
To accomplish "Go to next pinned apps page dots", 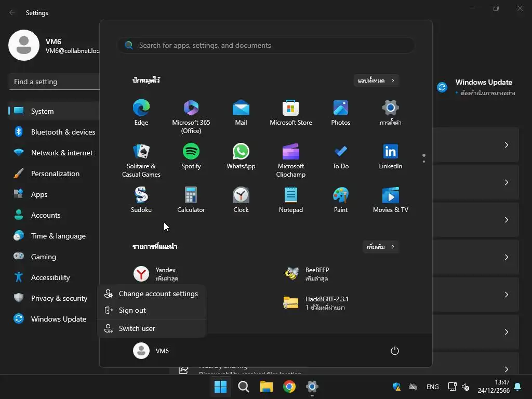I will (x=424, y=158).
